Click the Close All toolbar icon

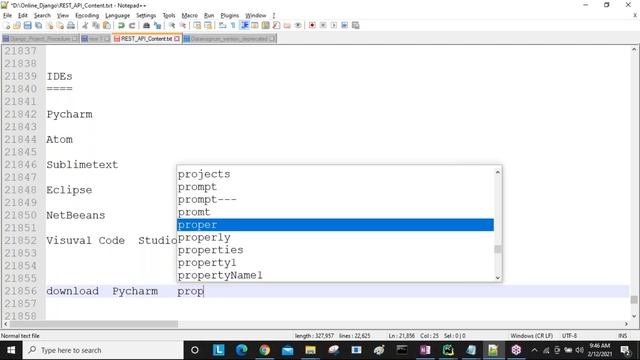pos(60,25)
